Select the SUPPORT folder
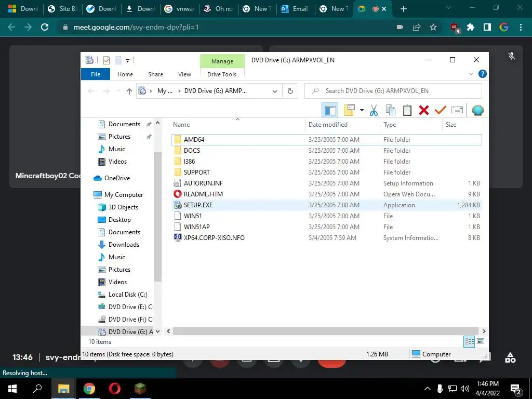Image resolution: width=532 pixels, height=399 pixels. [x=326, y=172]
